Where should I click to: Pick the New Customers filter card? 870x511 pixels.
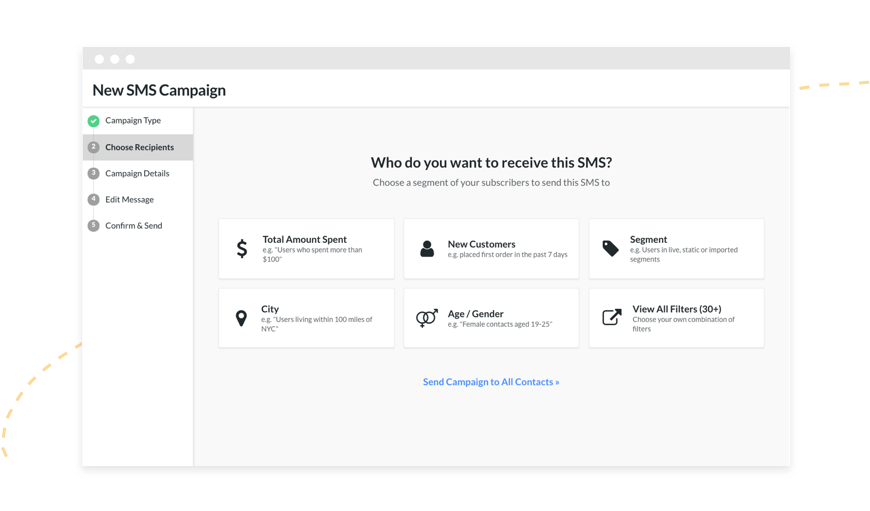tap(491, 249)
